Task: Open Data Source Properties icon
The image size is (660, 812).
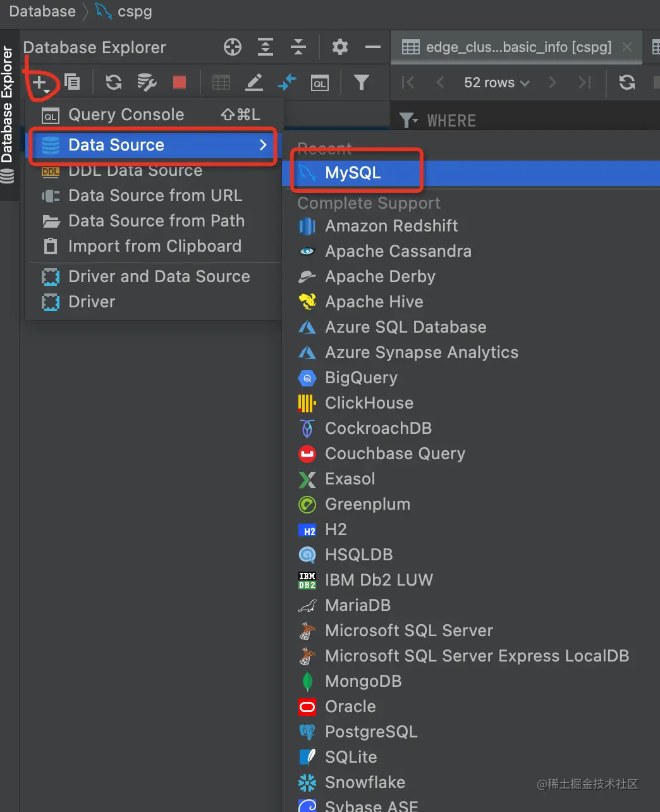Action: point(147,82)
